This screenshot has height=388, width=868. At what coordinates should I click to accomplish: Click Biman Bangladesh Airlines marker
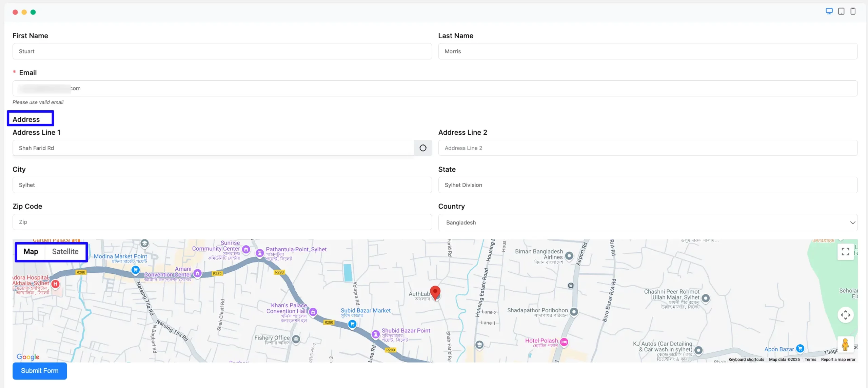point(569,256)
